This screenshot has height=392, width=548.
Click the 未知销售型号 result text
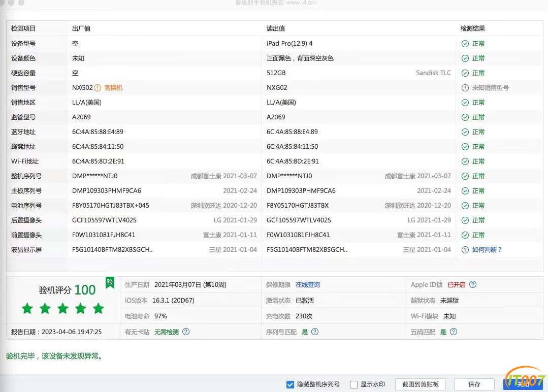coord(490,88)
